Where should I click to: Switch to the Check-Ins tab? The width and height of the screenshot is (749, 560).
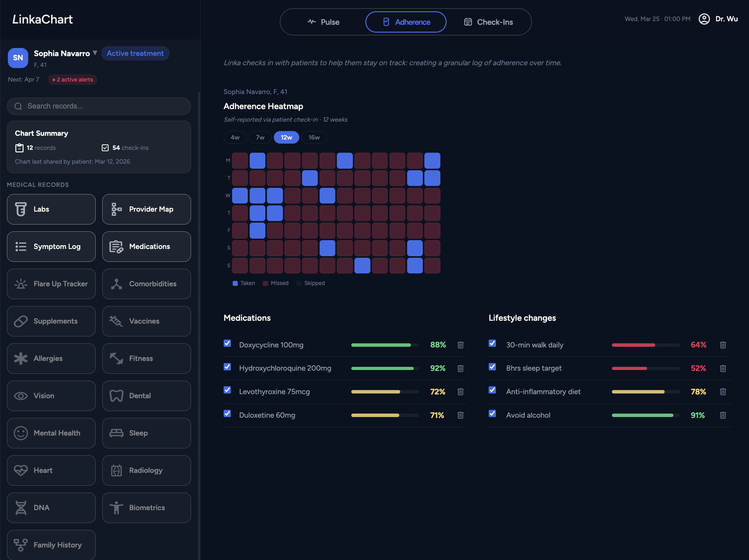488,22
